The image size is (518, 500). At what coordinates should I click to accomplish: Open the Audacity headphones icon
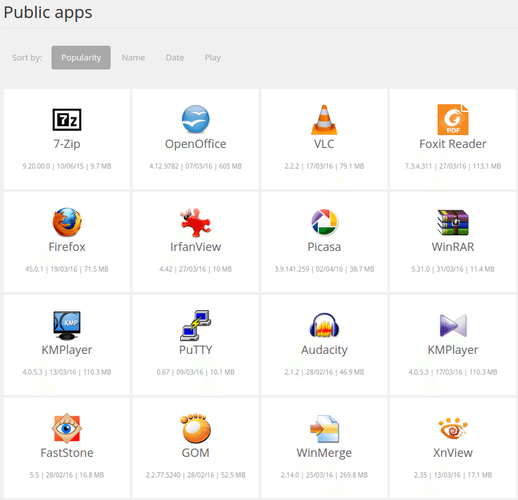click(x=324, y=325)
